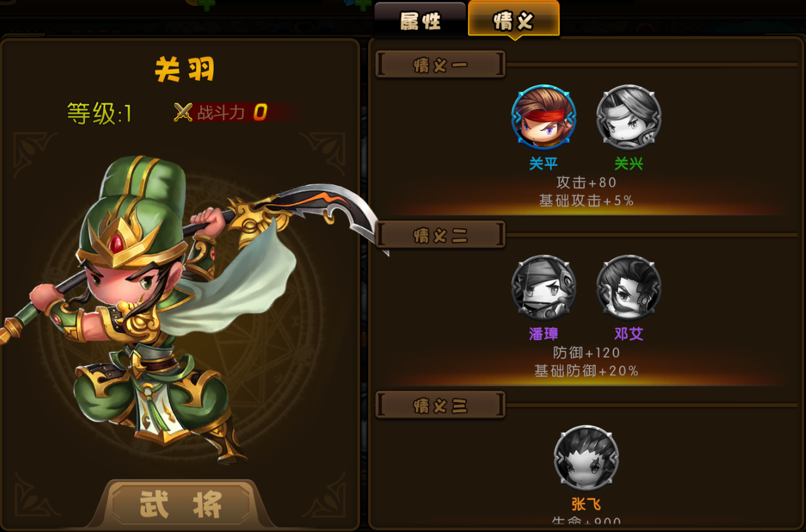Image resolution: width=806 pixels, height=532 pixels.
Task: Click the 邓艾 purple name label
Action: [628, 334]
